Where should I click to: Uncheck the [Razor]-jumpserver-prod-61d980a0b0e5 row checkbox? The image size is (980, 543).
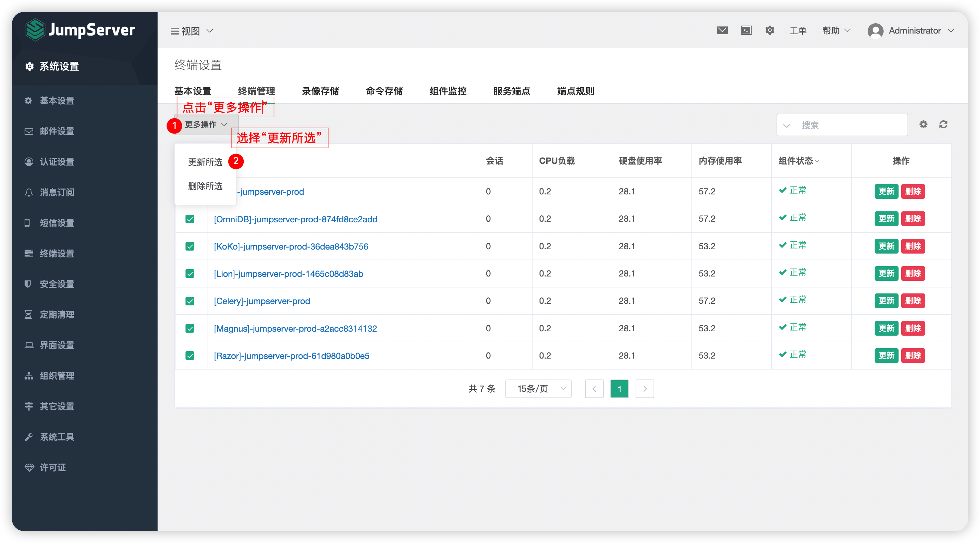[189, 356]
